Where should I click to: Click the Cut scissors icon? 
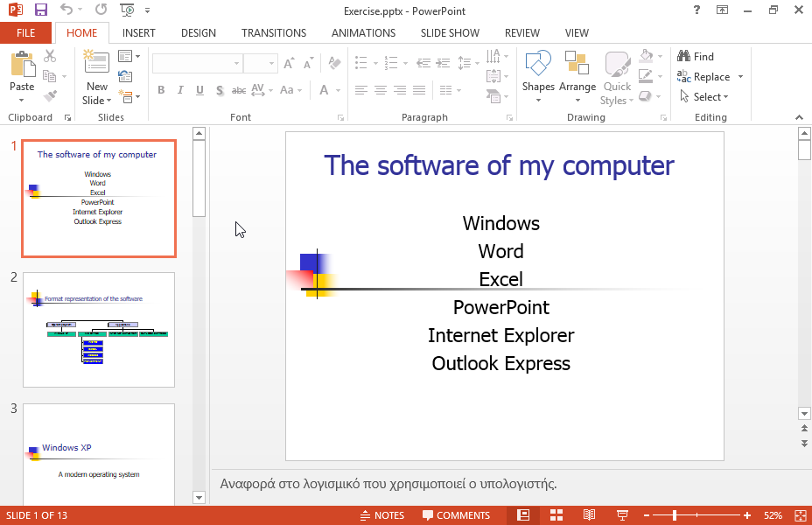coord(50,56)
